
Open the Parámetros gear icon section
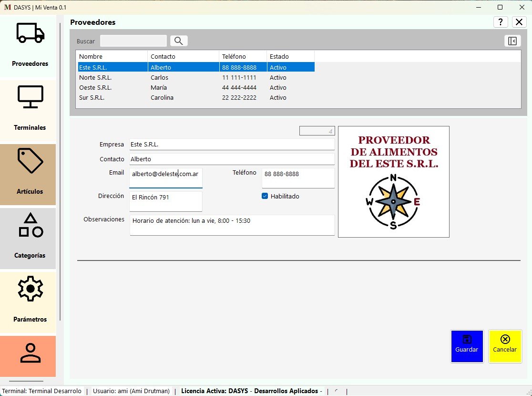pyautogui.click(x=30, y=300)
